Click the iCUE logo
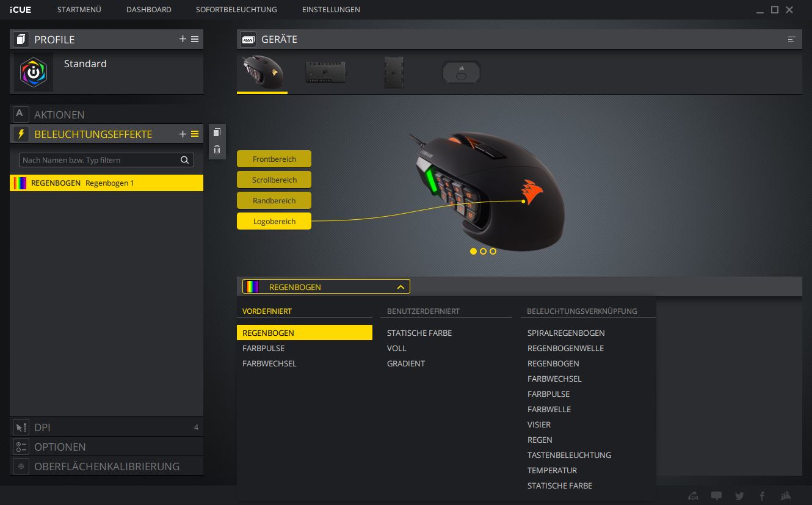The height and width of the screenshot is (505, 812). click(21, 10)
